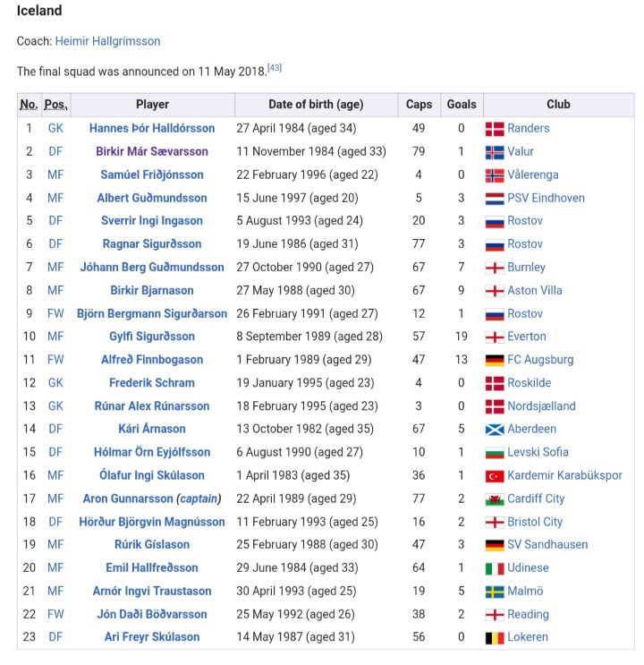Click the GK position link for Hannes Halldórsson
Viewport: 644px width, 665px height.
(55, 128)
